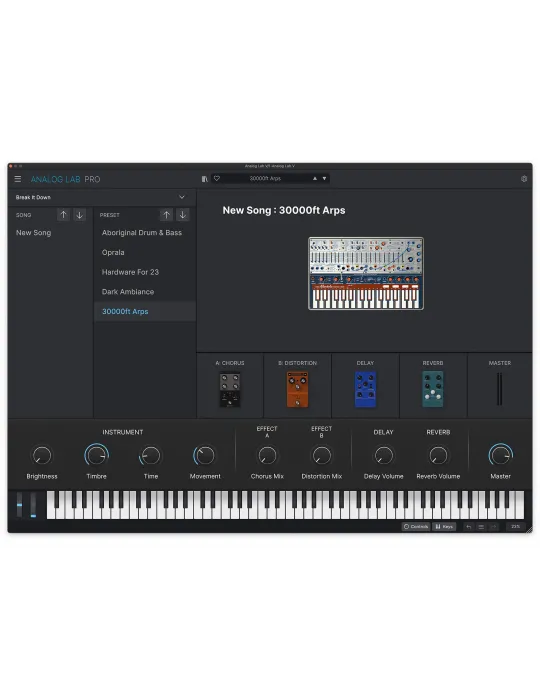Click the redo arrow in the bottom bar

click(x=493, y=527)
